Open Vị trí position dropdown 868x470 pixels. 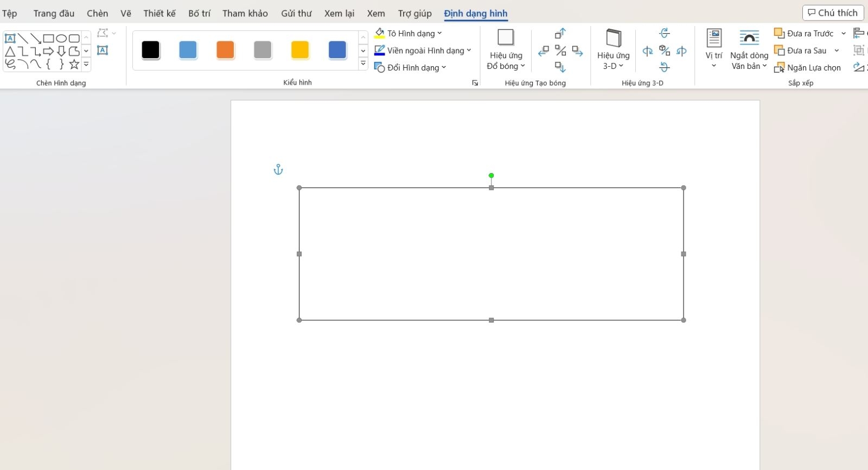(714, 50)
